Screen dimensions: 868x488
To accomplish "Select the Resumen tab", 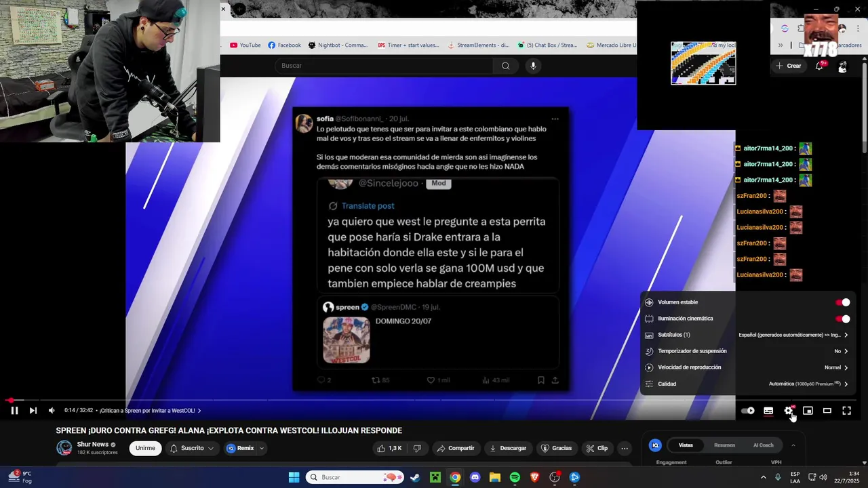I will pos(724,445).
